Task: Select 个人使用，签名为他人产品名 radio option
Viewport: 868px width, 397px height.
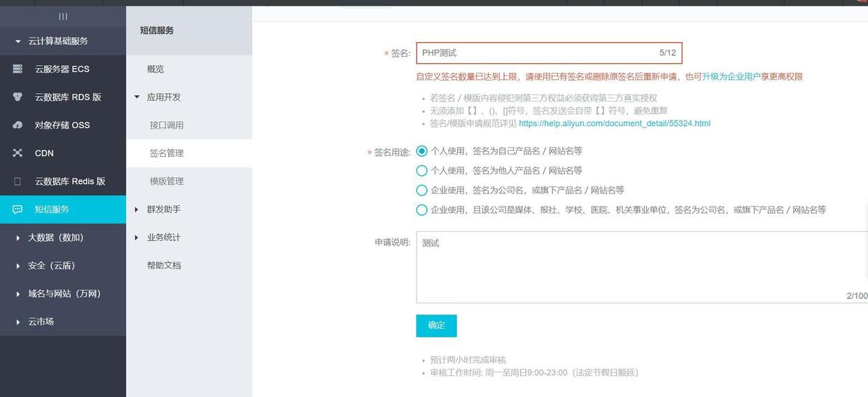Action: (x=421, y=170)
